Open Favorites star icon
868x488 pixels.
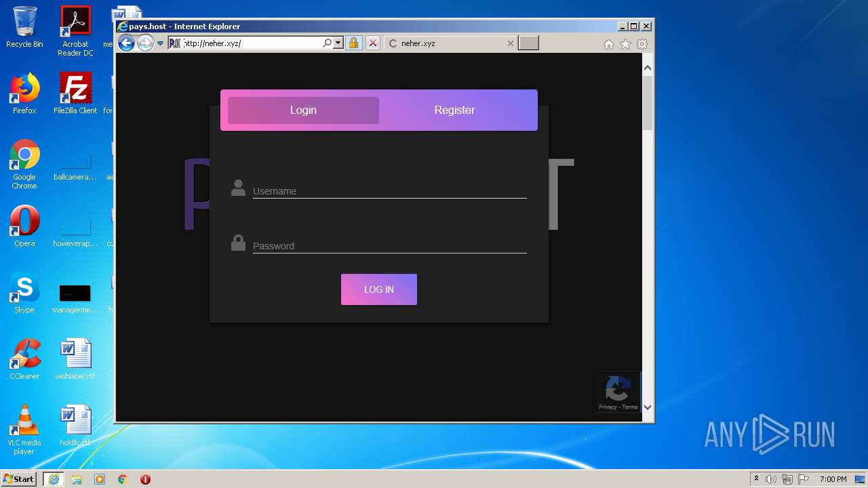pyautogui.click(x=625, y=44)
